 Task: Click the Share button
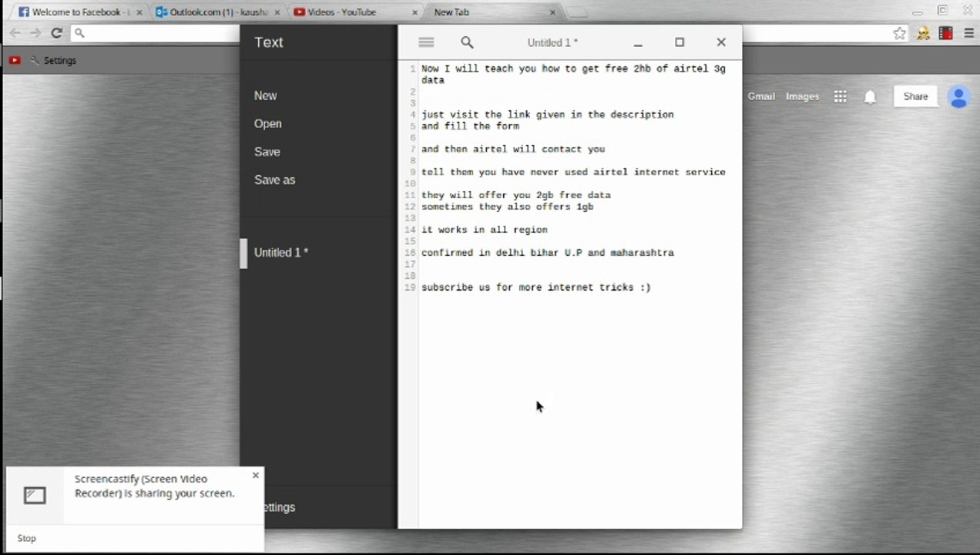[915, 96]
